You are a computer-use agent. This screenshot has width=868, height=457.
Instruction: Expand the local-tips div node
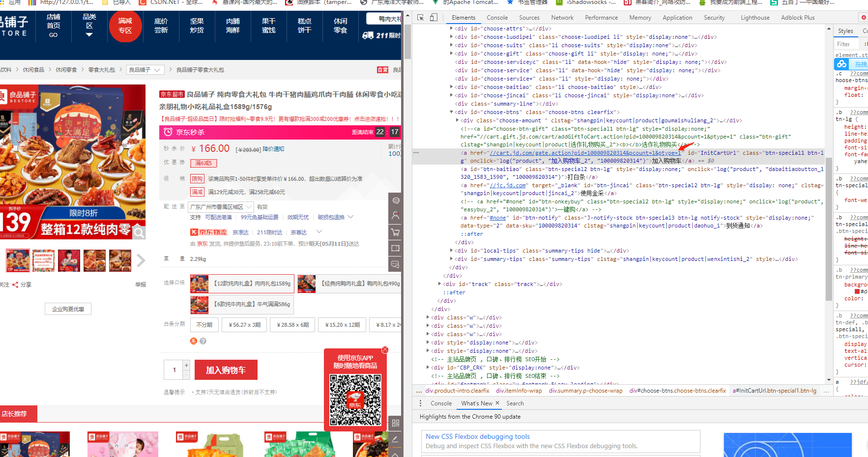451,251
